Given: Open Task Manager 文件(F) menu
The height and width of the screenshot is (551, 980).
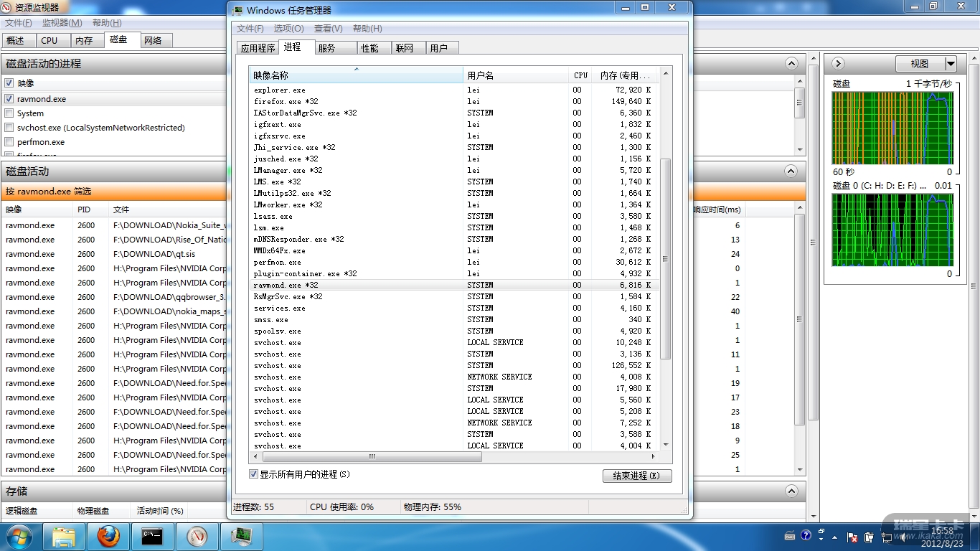Looking at the screenshot, I should 250,29.
